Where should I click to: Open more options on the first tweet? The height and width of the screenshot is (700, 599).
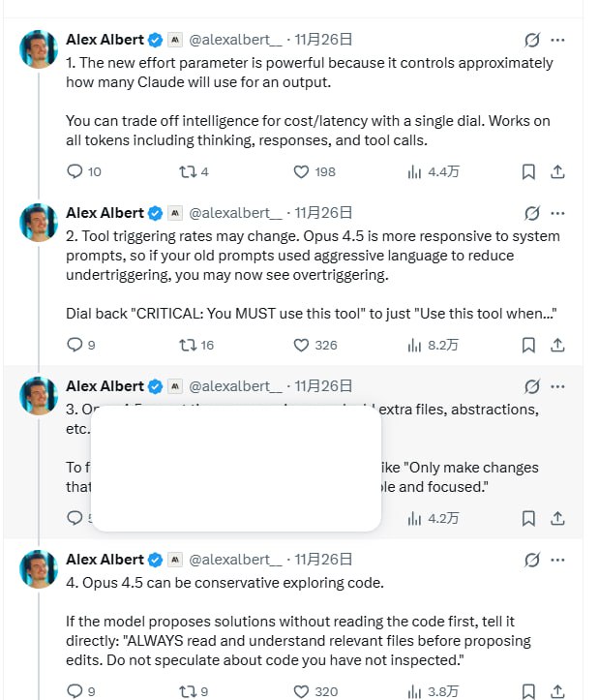[558, 40]
